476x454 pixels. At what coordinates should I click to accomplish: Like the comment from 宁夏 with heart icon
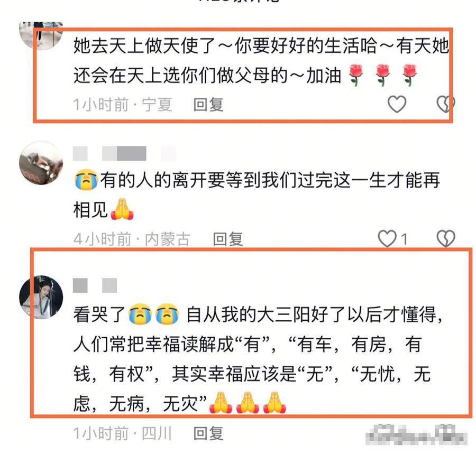[x=397, y=104]
